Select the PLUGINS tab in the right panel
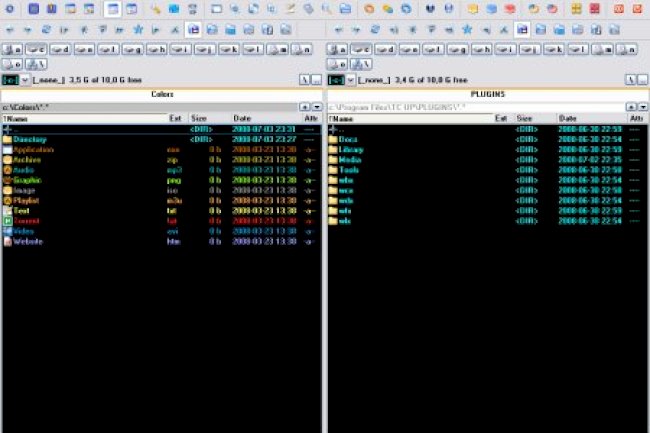This screenshot has width=650, height=433. pyautogui.click(x=488, y=94)
